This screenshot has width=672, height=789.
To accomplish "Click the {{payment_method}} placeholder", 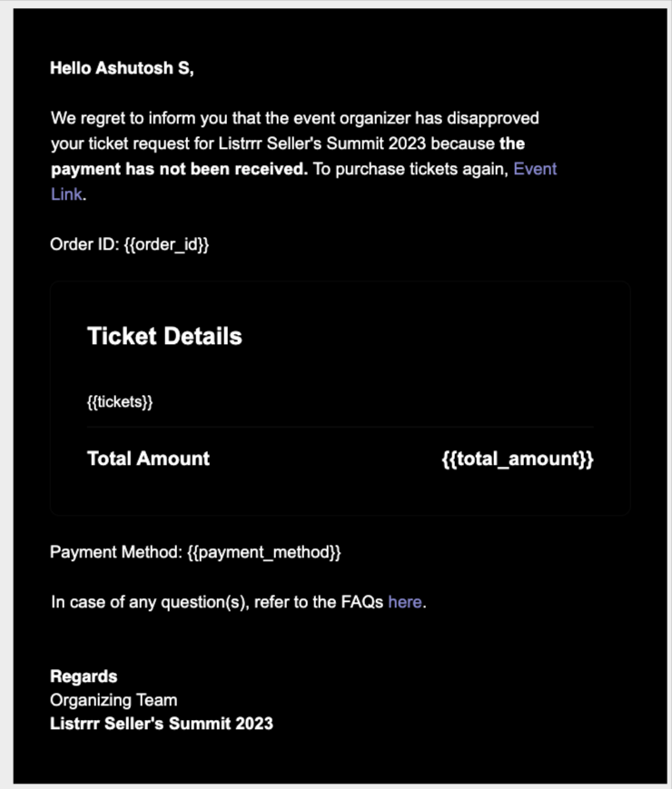I will (263, 552).
